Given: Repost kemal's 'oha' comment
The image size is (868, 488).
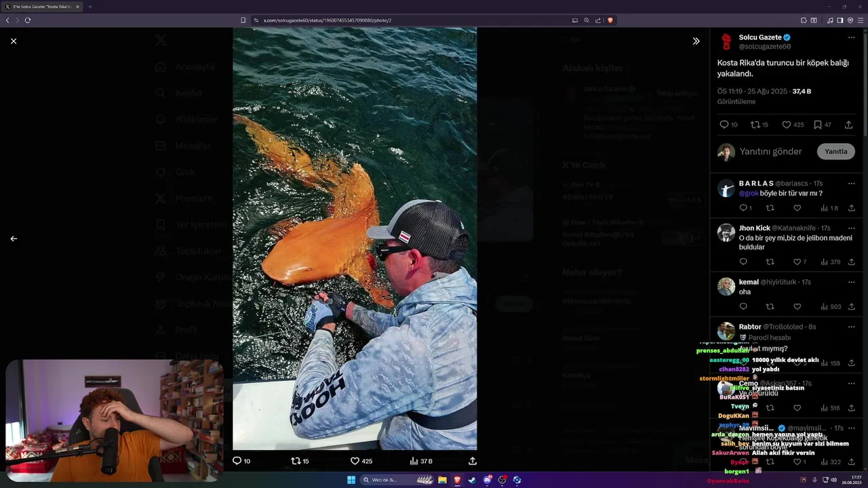Looking at the screenshot, I should (x=770, y=306).
